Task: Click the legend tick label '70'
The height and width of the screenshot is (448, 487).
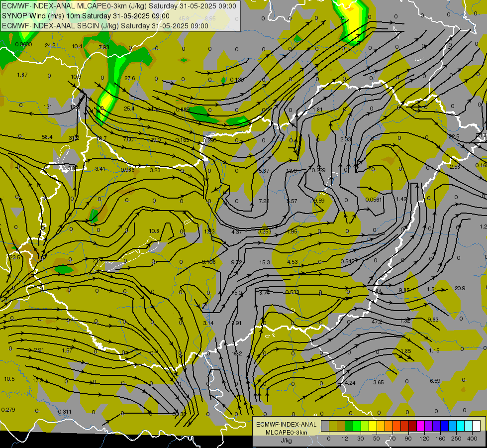Action: click(x=392, y=439)
